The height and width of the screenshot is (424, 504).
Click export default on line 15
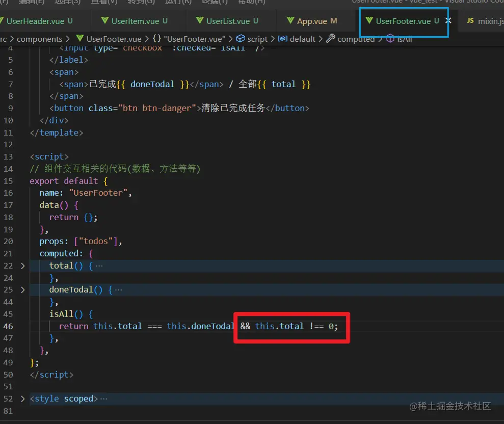(64, 181)
